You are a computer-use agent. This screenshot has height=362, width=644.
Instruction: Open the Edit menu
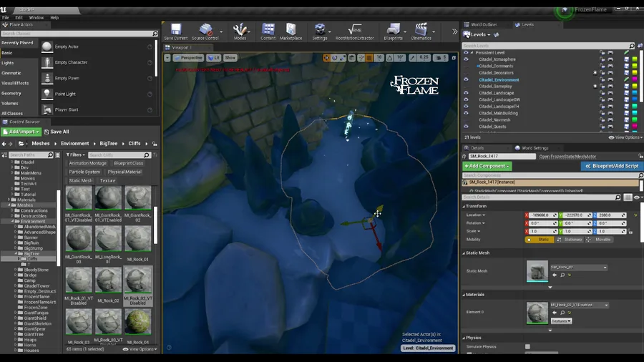pos(19,18)
